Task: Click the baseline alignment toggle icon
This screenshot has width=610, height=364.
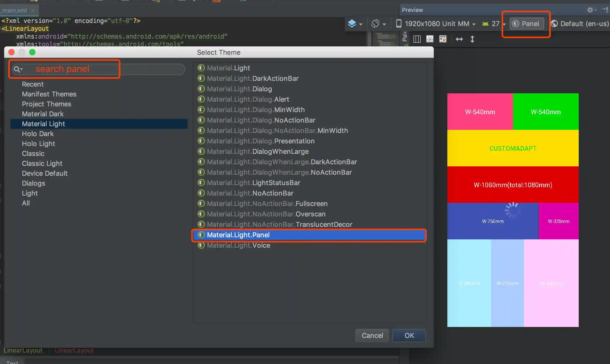Action: (x=430, y=39)
